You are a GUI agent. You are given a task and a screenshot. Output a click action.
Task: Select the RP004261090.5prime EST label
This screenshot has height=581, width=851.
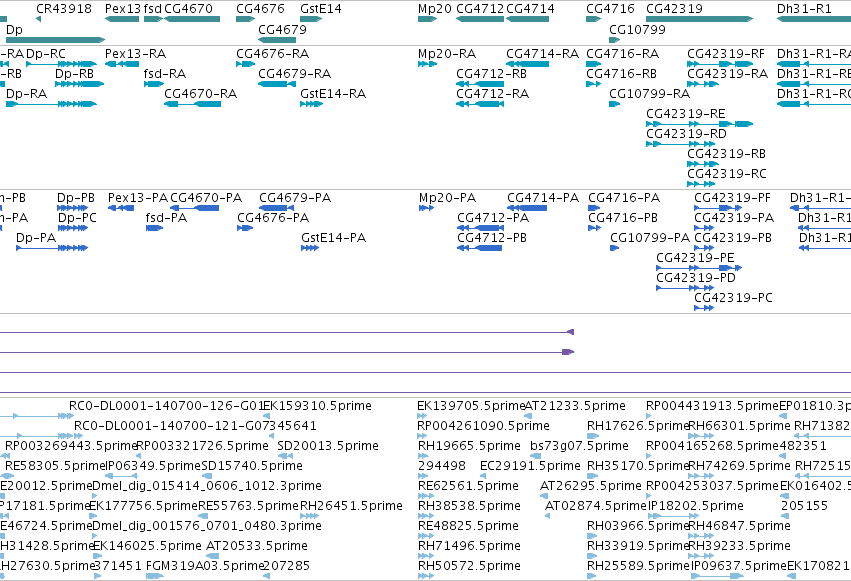click(x=483, y=426)
